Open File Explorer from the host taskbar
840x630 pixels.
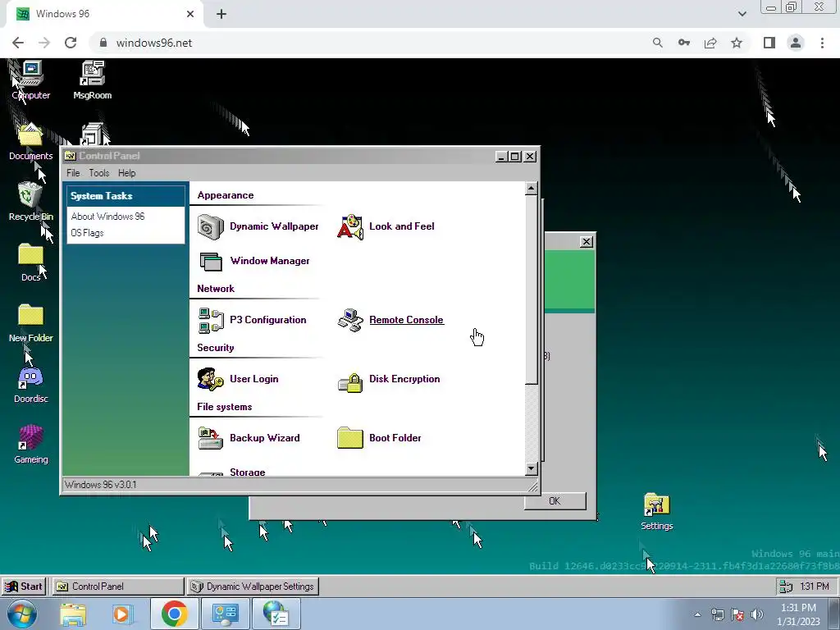pyautogui.click(x=73, y=614)
